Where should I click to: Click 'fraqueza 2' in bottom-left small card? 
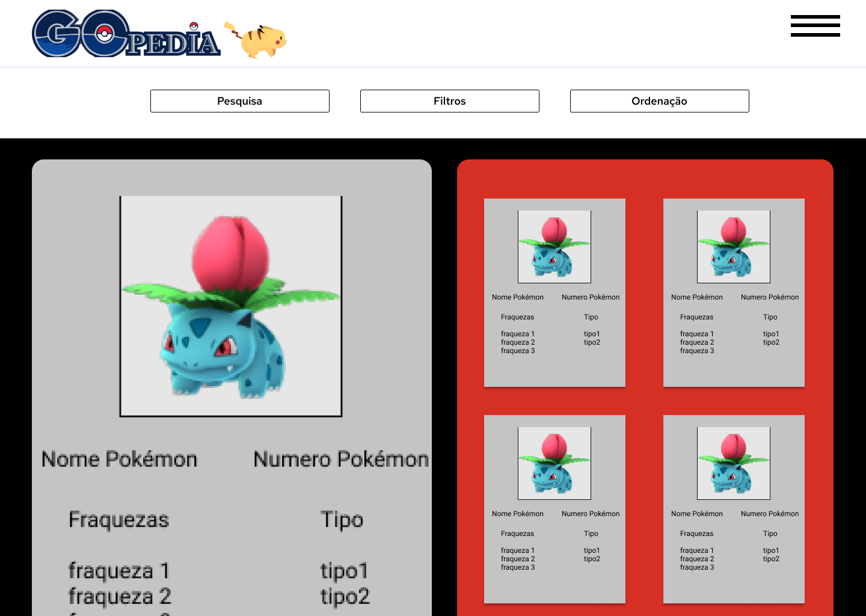pos(518,559)
